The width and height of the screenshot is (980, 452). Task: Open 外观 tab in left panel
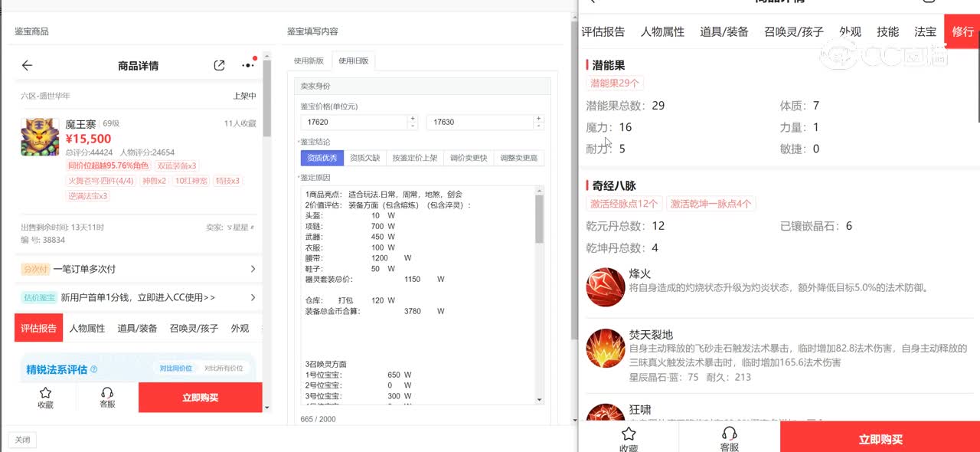coord(240,328)
